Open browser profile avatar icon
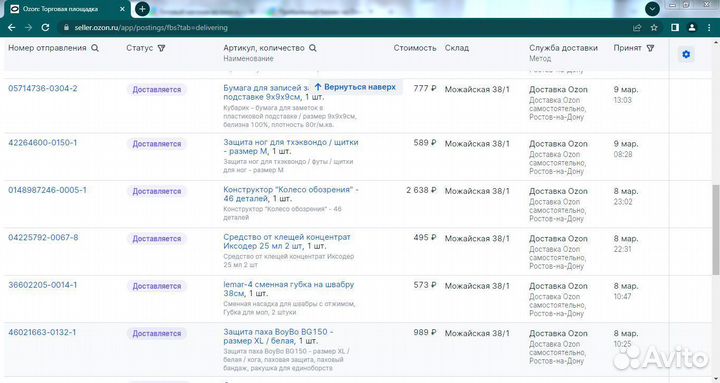This screenshot has height=383, width=720. 692,28
